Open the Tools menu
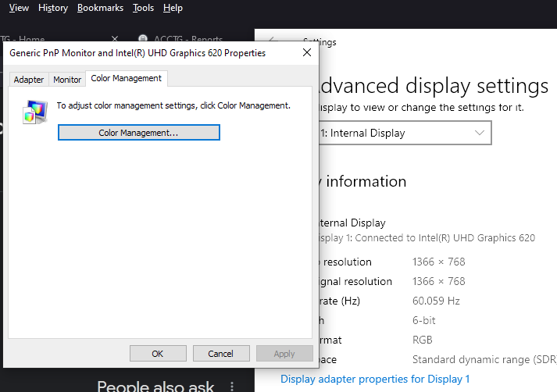 tap(143, 8)
